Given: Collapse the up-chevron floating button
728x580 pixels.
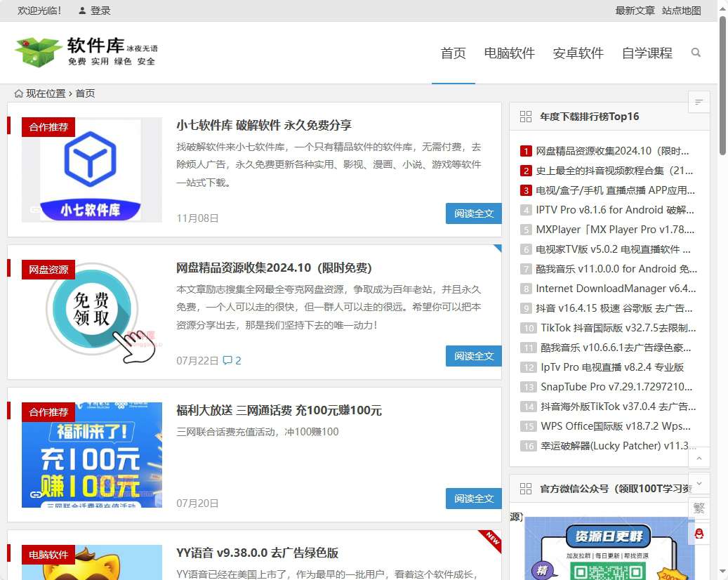Looking at the screenshot, I should point(699,458).
